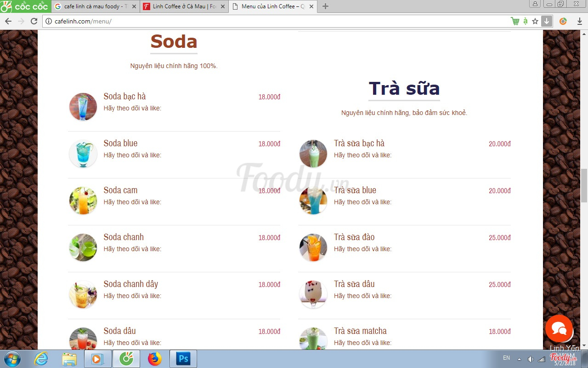Click the address bar showing cafelinh.com/menu/

(276, 21)
